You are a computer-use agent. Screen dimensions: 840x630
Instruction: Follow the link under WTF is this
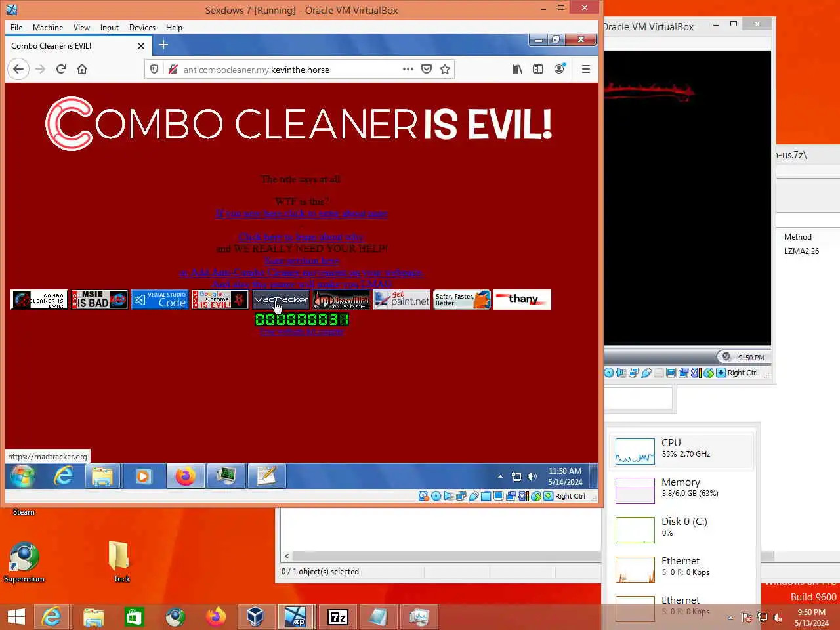point(302,213)
